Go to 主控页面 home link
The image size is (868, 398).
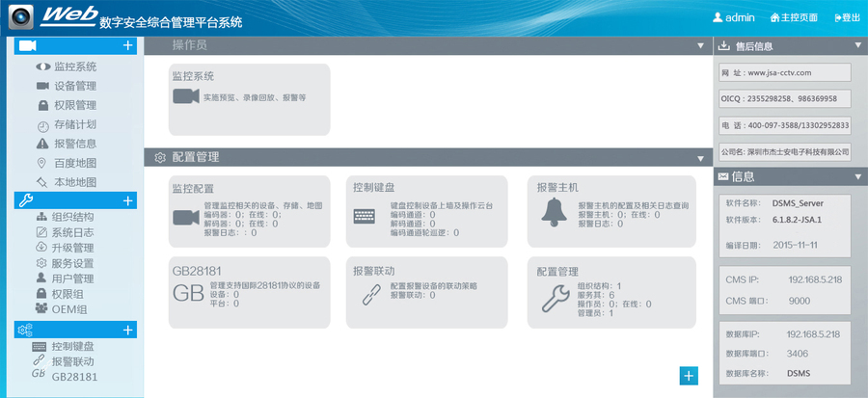pyautogui.click(x=794, y=17)
